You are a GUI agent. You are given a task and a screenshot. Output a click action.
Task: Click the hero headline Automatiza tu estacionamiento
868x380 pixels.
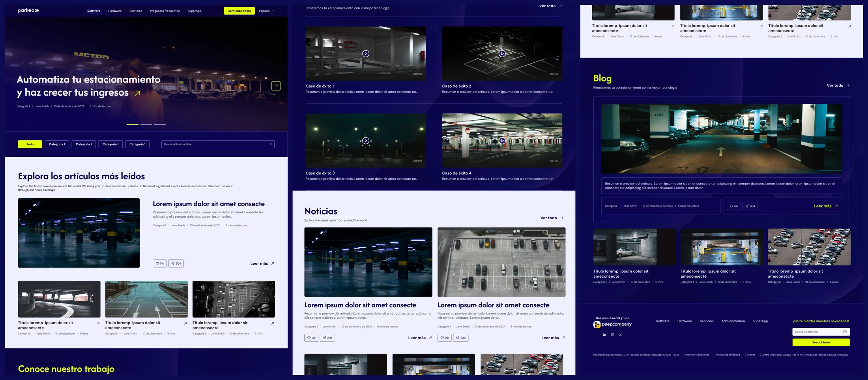click(x=88, y=86)
